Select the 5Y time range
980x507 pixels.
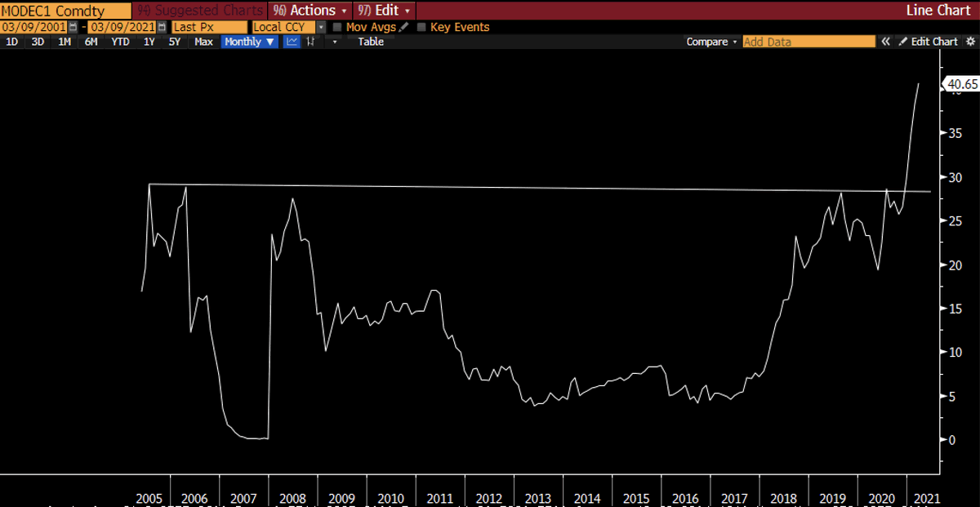click(x=175, y=42)
